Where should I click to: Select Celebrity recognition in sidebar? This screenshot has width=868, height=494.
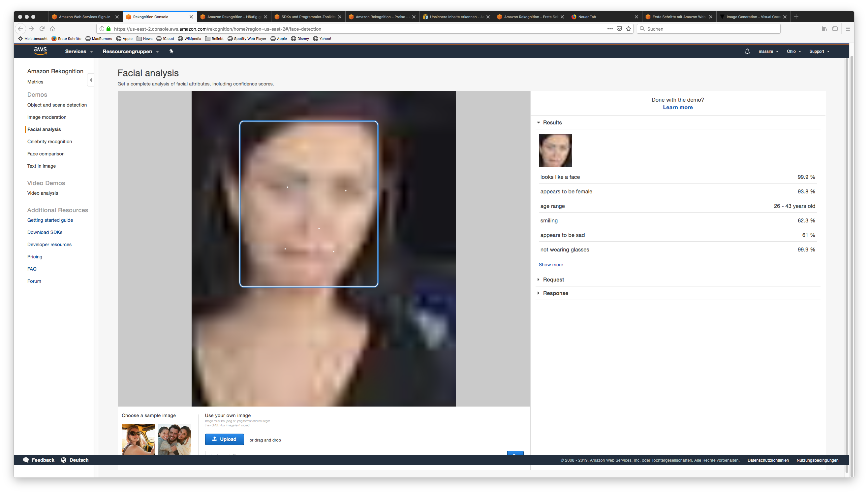pos(49,142)
